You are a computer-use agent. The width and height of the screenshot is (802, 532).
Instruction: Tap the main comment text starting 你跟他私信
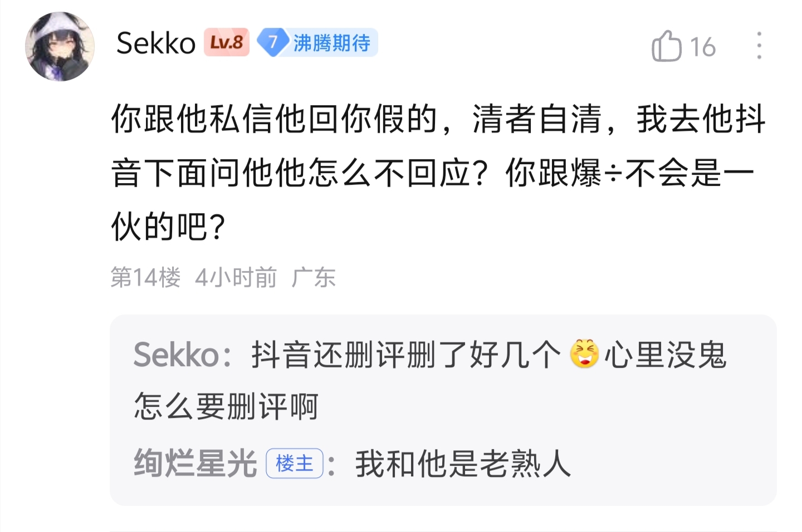pyautogui.click(x=278, y=119)
